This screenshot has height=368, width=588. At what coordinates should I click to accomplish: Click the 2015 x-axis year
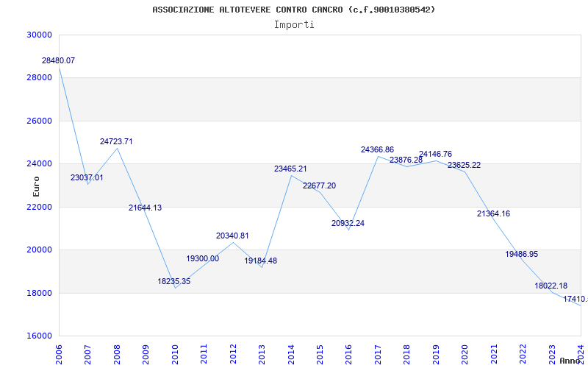point(320,354)
